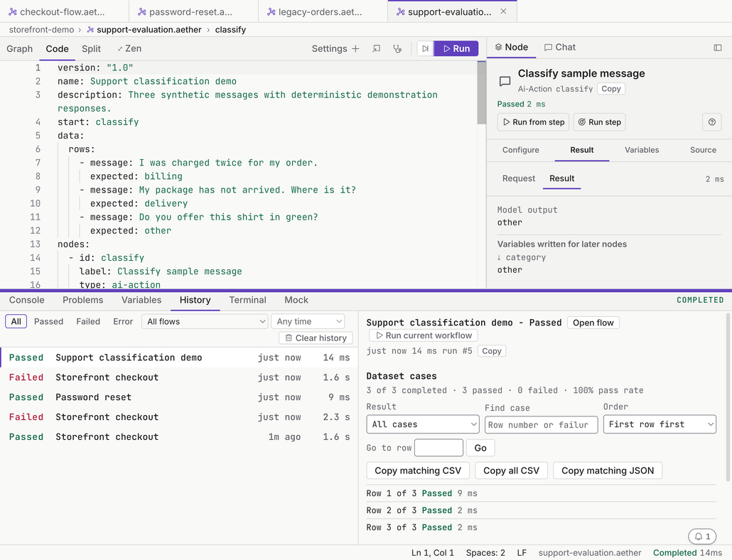Toggle the side panel layout icon
Image resolution: width=732 pixels, height=560 pixels.
(718, 48)
